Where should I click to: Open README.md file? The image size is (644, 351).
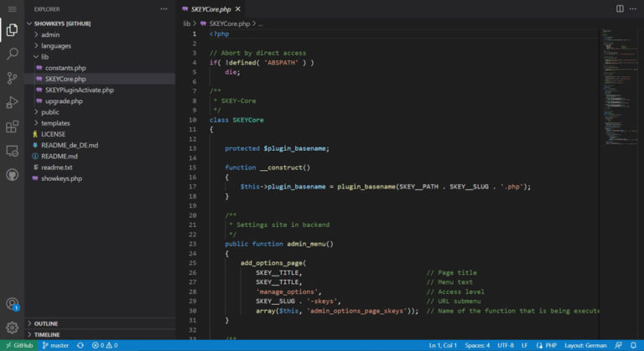pyautogui.click(x=101, y=156)
